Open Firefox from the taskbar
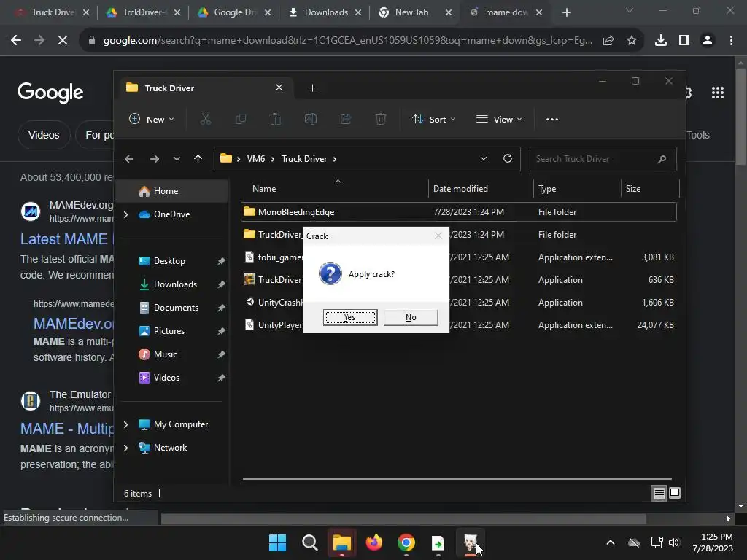Screen dimensions: 747x560 [x=374, y=542]
